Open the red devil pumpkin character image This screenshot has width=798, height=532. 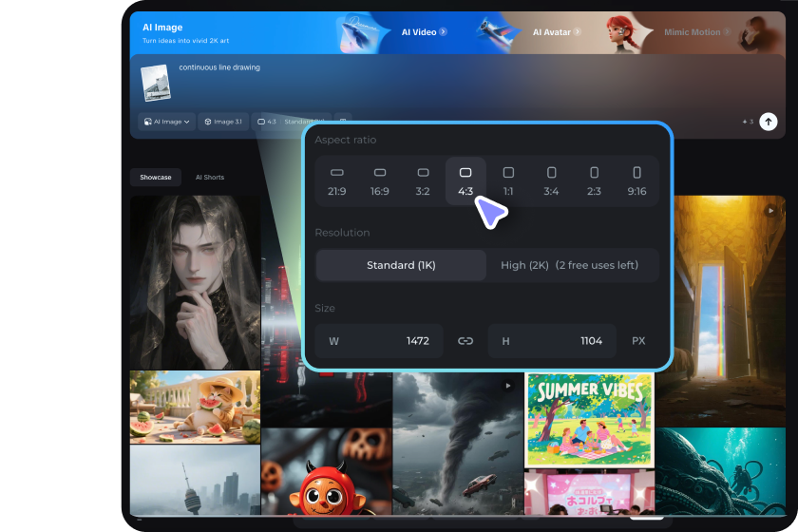pyautogui.click(x=326, y=471)
